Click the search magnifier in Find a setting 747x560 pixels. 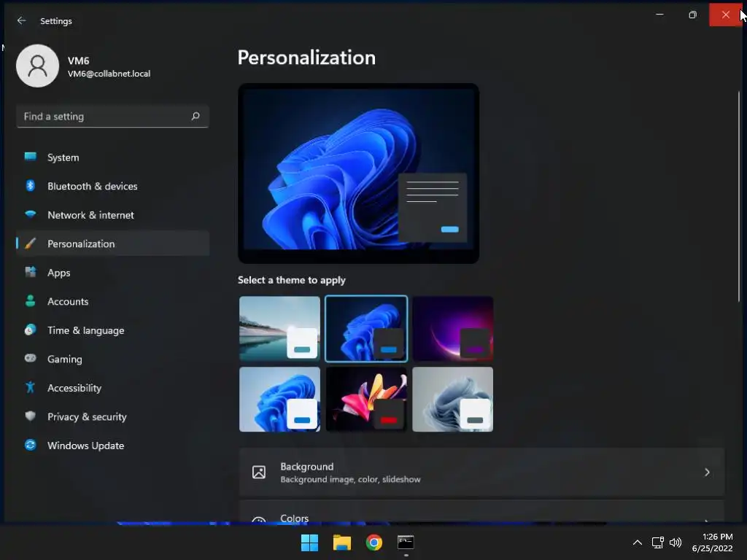pos(196,116)
